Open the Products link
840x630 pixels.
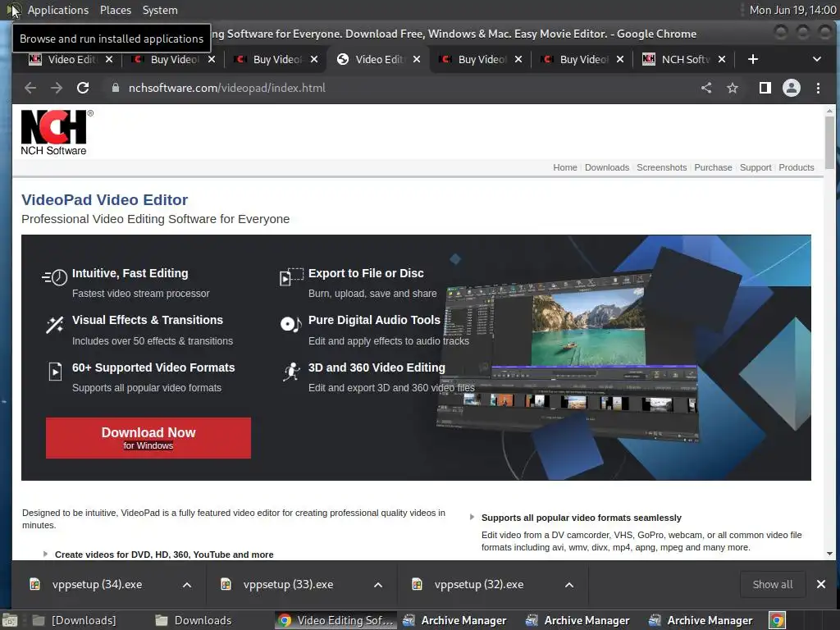[796, 167]
